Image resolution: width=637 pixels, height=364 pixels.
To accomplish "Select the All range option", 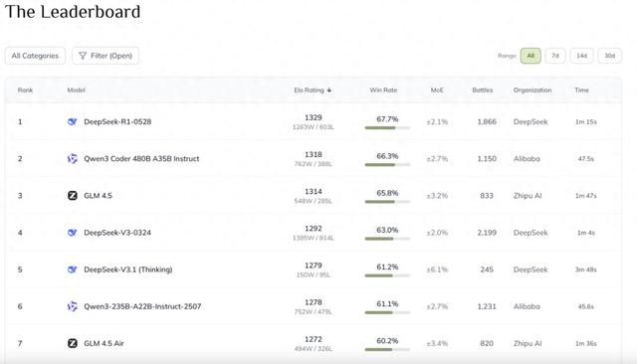I will 531,56.
